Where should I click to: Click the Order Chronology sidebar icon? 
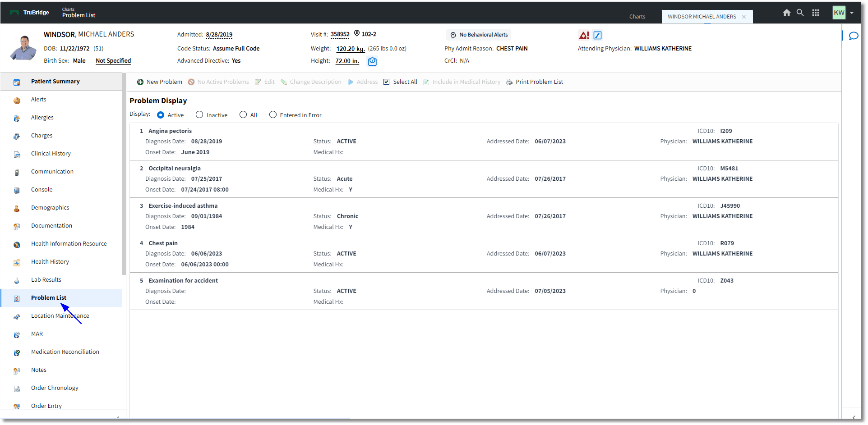click(x=17, y=389)
